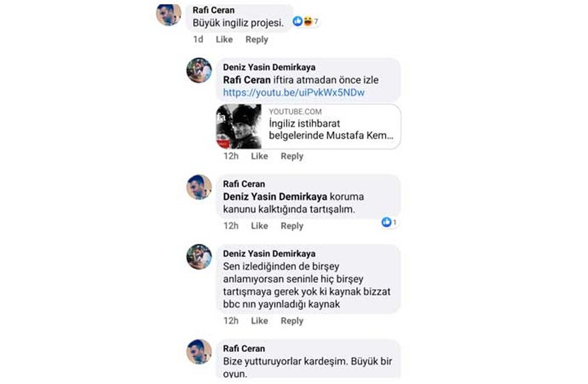Click Rafi Ceran's avatar on 'koruma kanunu' comment
This screenshot has width=588, height=384.
[x=199, y=187]
